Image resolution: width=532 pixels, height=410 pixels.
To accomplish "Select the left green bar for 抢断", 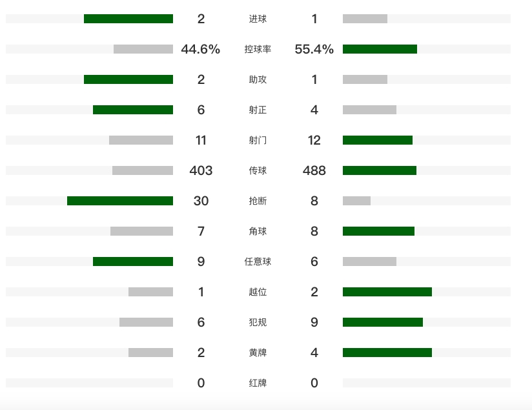I will click(120, 201).
